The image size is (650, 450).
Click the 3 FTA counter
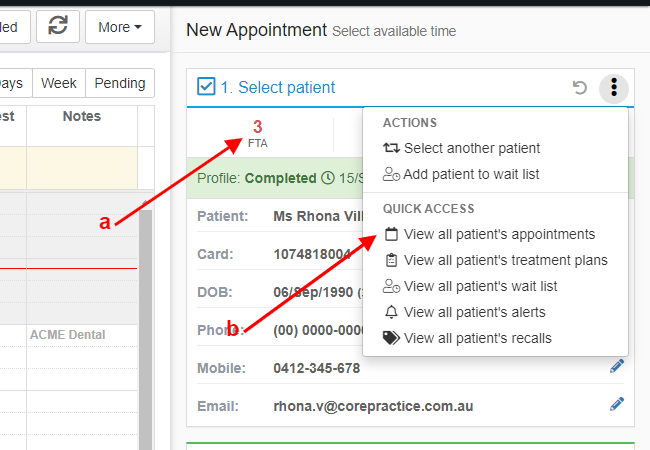tap(257, 133)
